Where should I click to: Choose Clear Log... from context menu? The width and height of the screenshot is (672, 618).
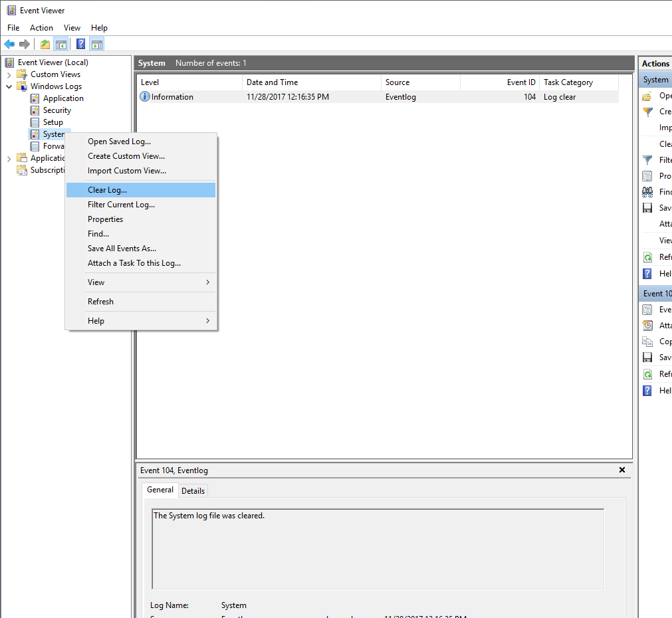pos(141,190)
